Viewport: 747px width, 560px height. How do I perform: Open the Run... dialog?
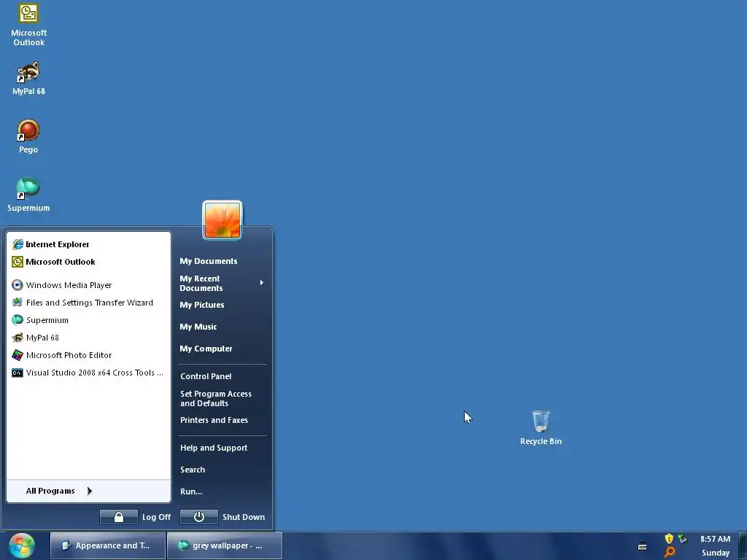pyautogui.click(x=191, y=492)
